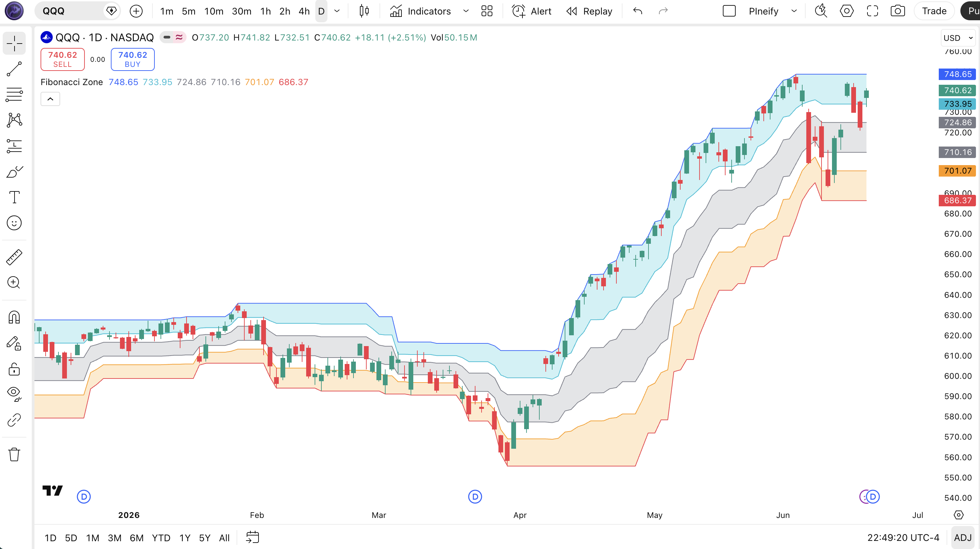Expand the Indicators favorites dropdown arrow

point(466,11)
